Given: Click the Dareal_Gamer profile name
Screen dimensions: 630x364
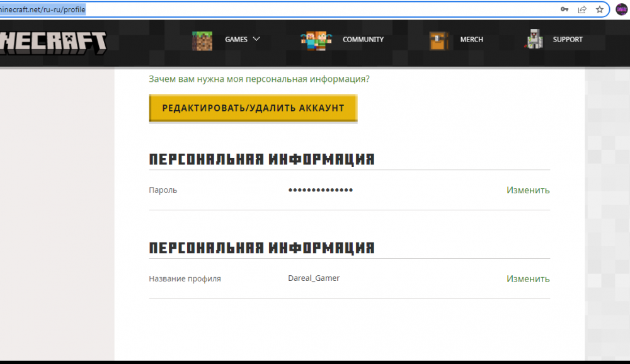Looking at the screenshot, I should [314, 278].
